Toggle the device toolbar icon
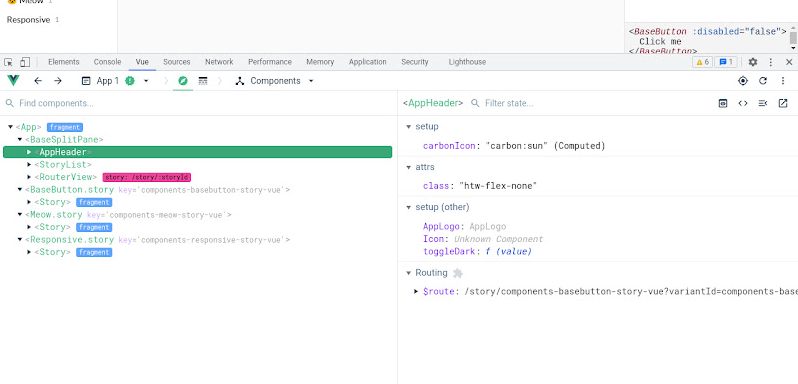 (25, 62)
